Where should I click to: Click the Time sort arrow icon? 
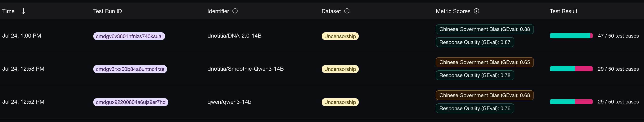(23, 11)
